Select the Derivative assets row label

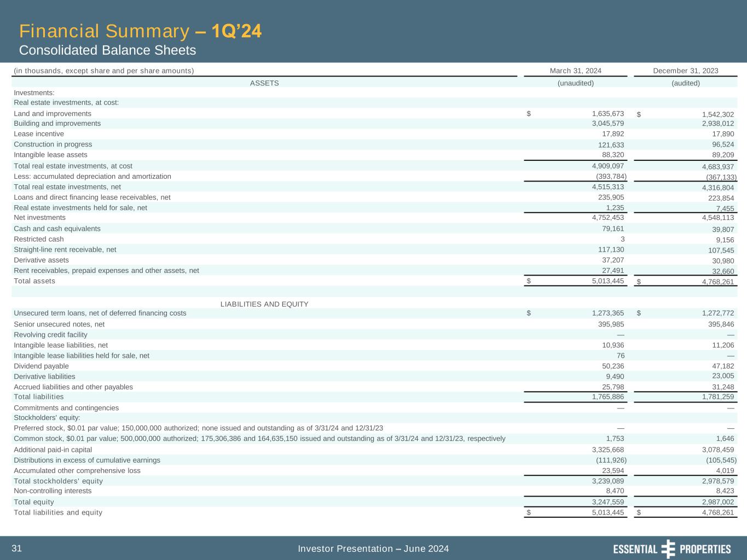coord(41,260)
